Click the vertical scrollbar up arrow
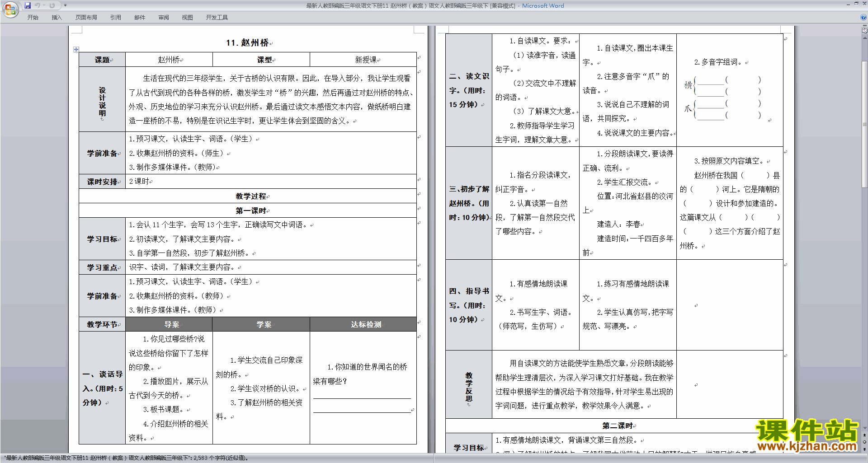Viewport: 868px width, 463px height. [x=865, y=37]
